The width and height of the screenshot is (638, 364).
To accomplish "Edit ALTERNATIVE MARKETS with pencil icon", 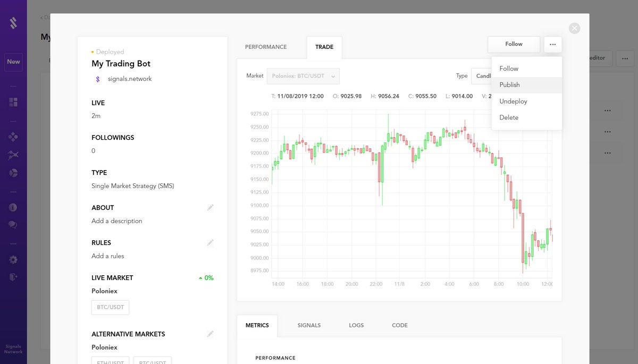I will click(x=211, y=334).
